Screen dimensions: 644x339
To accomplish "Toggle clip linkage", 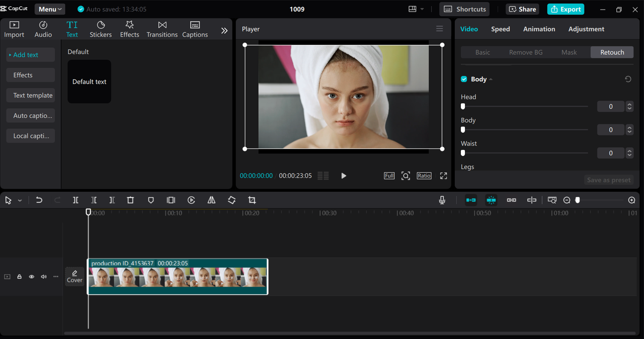I will 511,200.
